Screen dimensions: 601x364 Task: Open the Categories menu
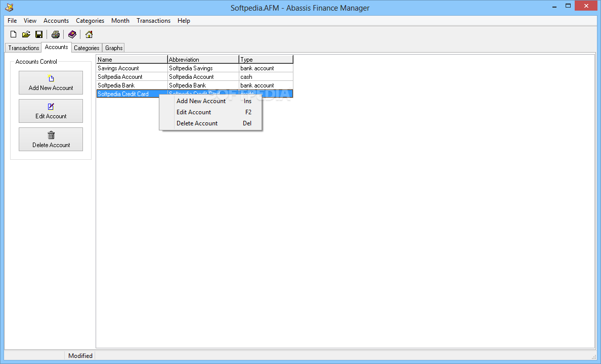pos(90,21)
